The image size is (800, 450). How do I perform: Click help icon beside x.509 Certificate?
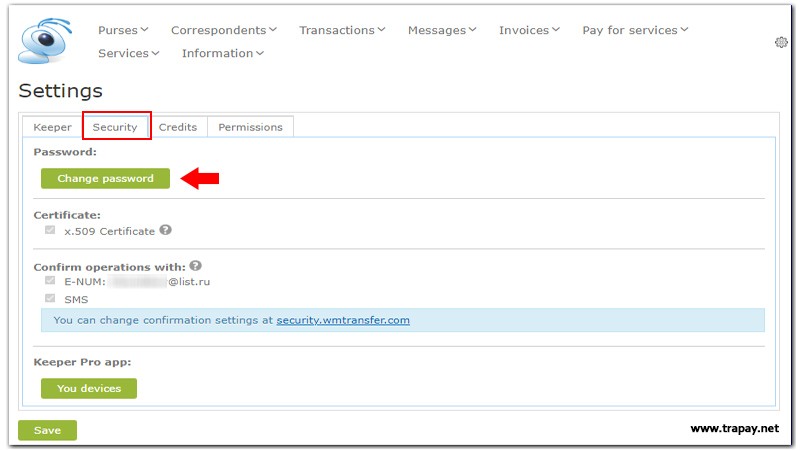click(166, 230)
